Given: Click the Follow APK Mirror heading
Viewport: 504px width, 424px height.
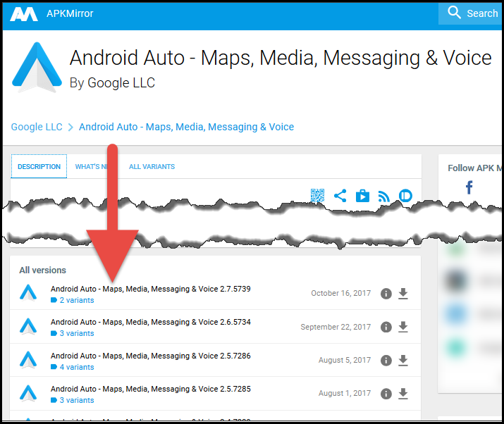Looking at the screenshot, I should point(474,168).
